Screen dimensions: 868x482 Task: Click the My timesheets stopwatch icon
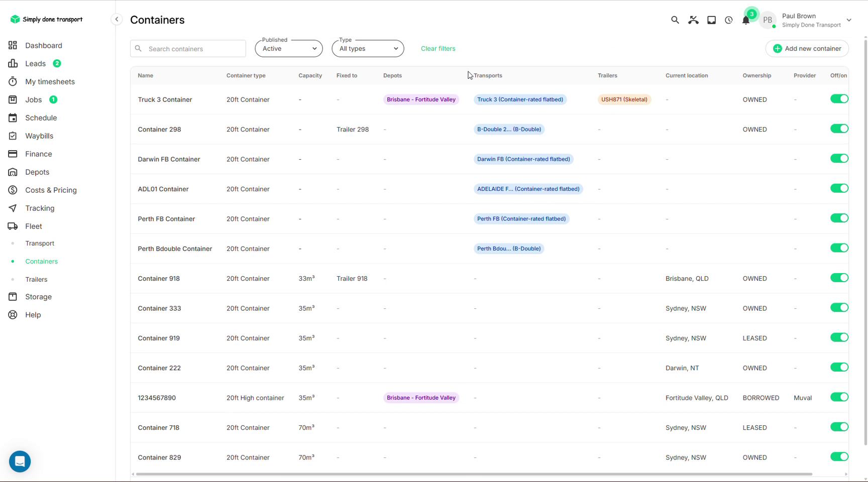point(13,81)
